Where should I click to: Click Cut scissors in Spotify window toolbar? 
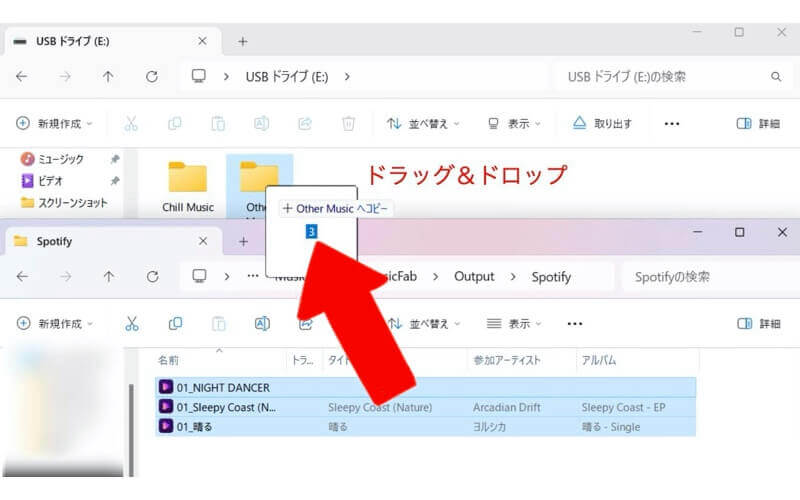[132, 323]
